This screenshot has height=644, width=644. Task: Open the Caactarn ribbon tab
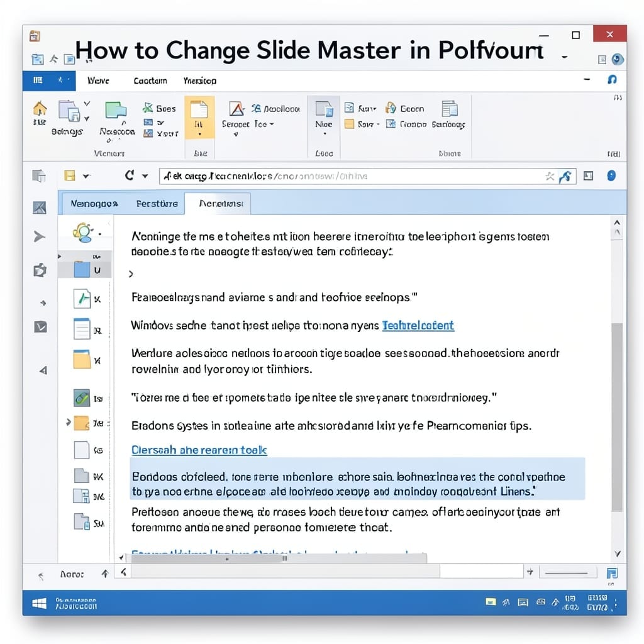[150, 80]
